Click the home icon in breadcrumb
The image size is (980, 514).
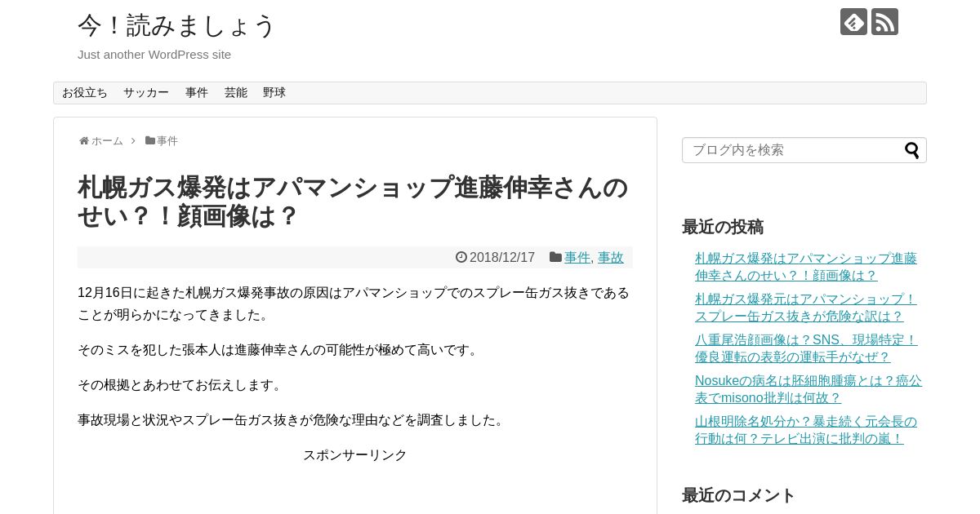click(83, 141)
